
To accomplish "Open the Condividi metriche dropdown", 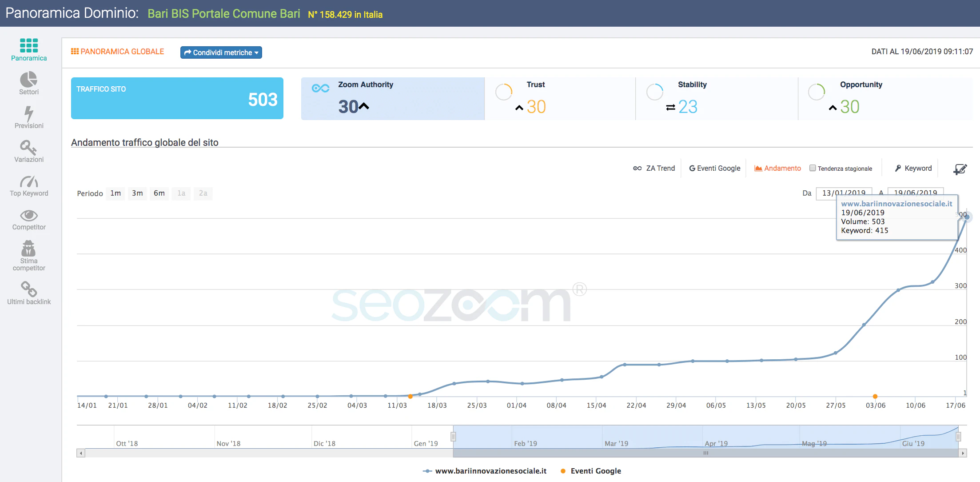I will coord(221,52).
